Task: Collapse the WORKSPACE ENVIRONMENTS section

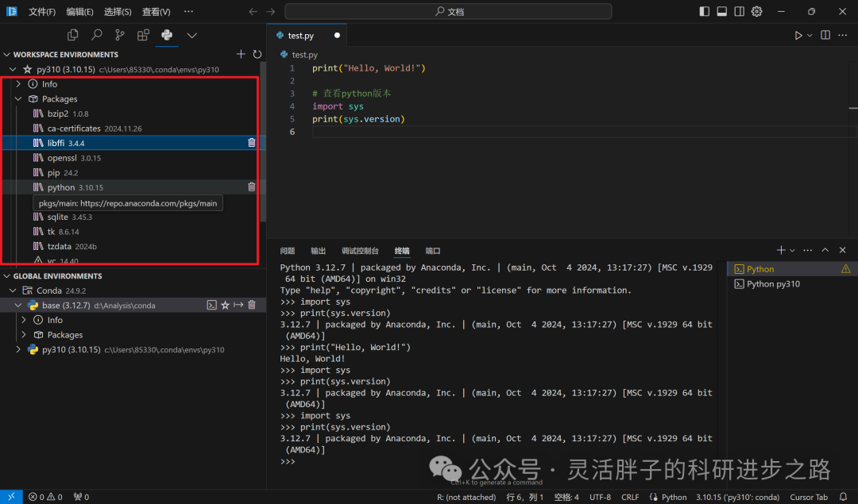Action: (7, 55)
